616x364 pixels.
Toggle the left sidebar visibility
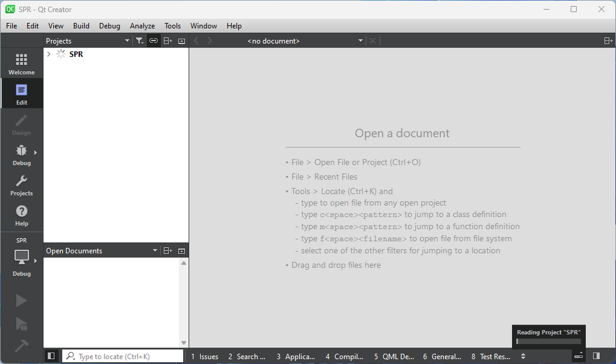(x=51, y=356)
